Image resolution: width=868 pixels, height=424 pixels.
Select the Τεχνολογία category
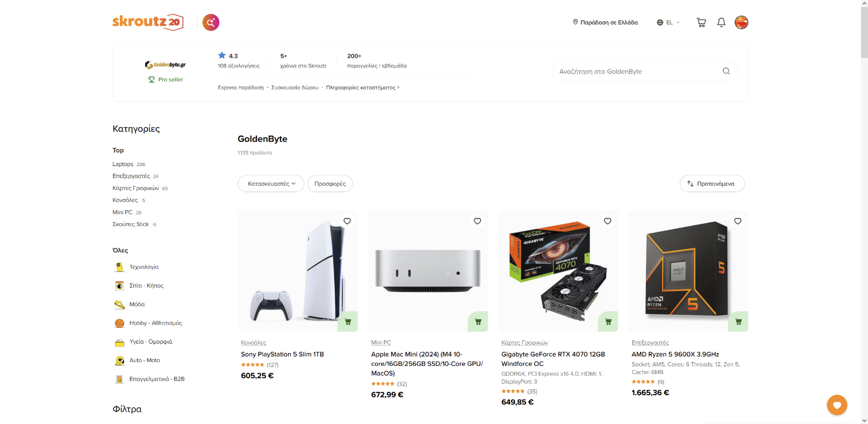pos(144,267)
